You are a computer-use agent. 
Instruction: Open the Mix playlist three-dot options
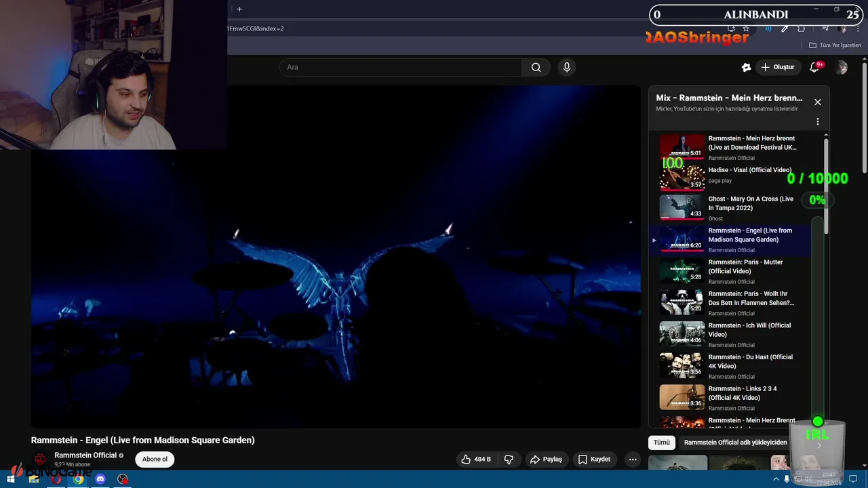818,122
